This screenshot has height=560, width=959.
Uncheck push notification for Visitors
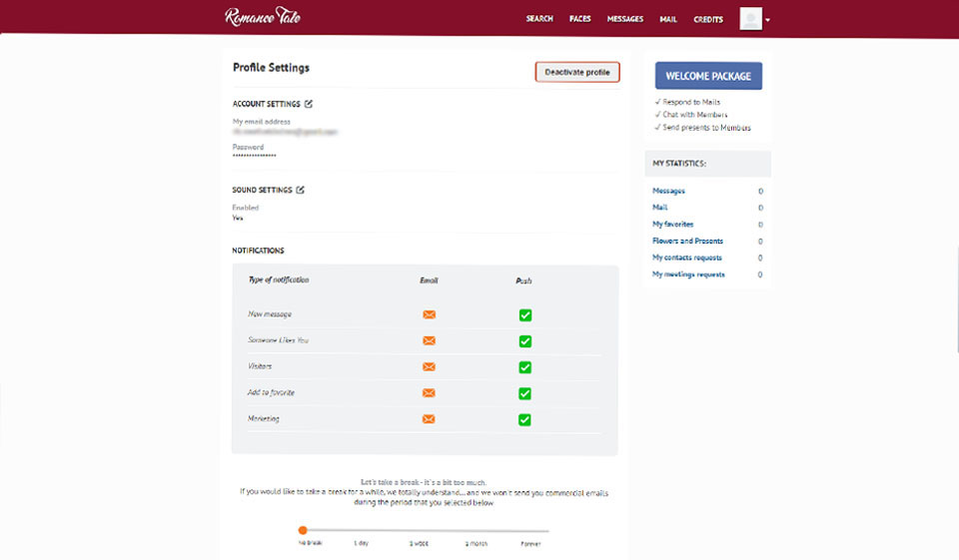click(524, 366)
